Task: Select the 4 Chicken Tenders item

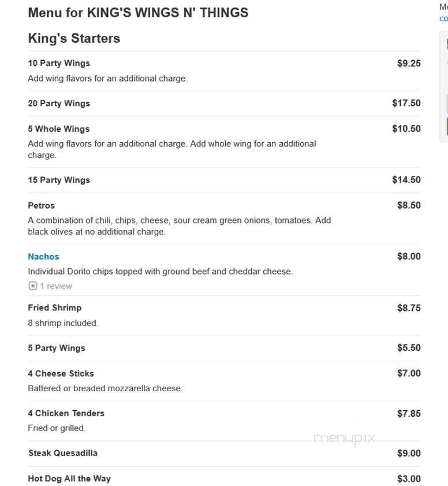Action: click(66, 413)
